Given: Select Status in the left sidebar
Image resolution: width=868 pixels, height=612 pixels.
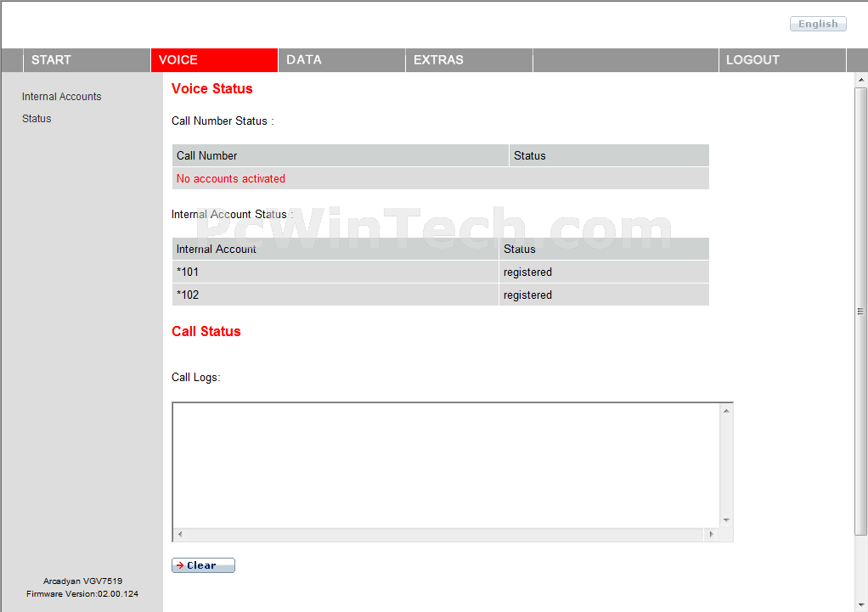Looking at the screenshot, I should [x=37, y=119].
